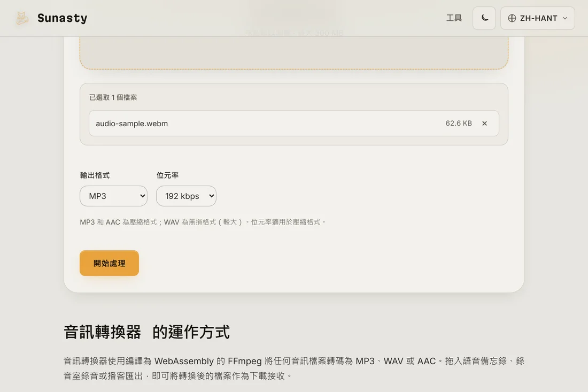Click the globe icon in language selector
Screen dimensions: 588x392
[512, 18]
